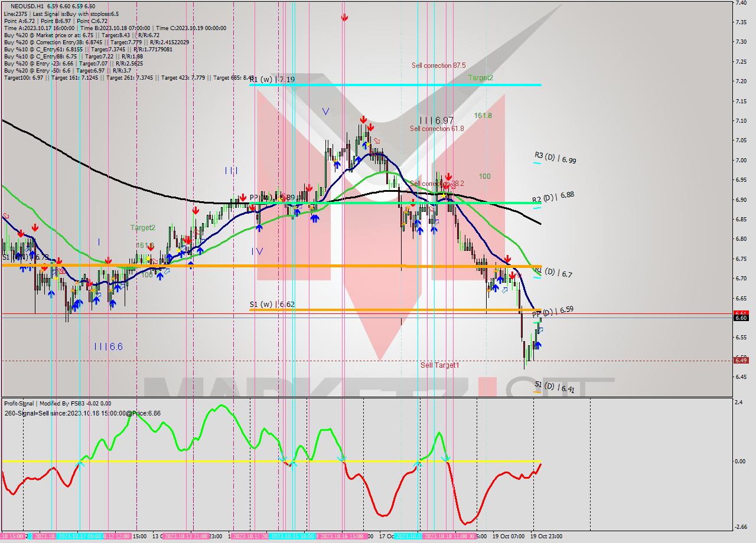Click the 2.4 oscillator scale label
The height and width of the screenshot is (543, 756).
point(738,403)
